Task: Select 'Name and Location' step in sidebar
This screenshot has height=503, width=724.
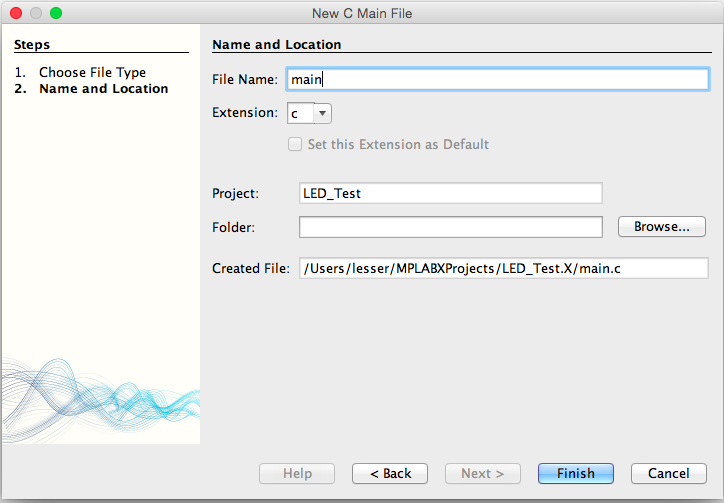Action: tap(103, 88)
